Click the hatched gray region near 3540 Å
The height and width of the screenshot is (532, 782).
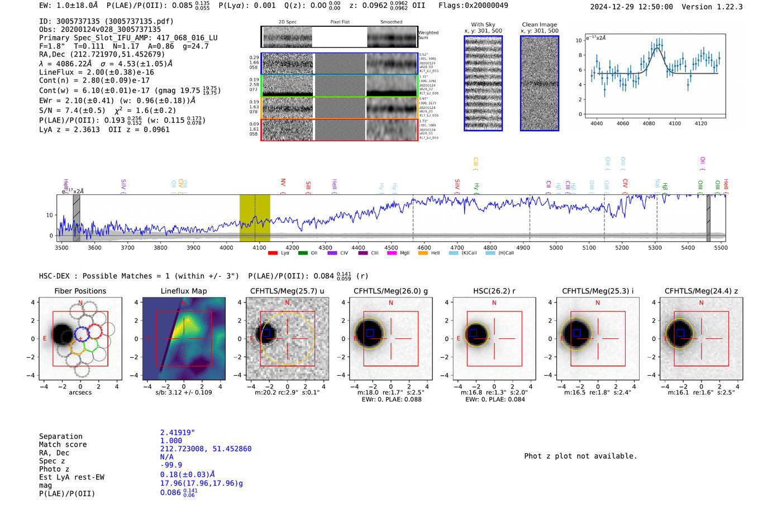pyautogui.click(x=77, y=218)
